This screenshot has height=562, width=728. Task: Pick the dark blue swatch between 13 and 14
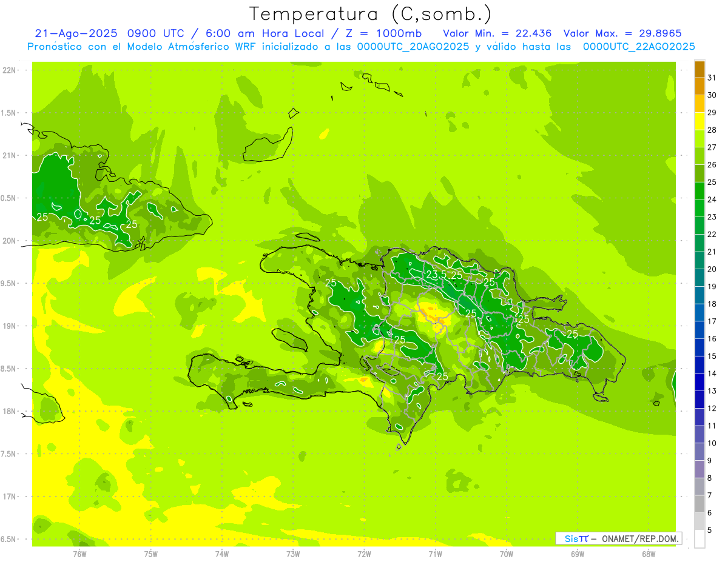tap(699, 383)
